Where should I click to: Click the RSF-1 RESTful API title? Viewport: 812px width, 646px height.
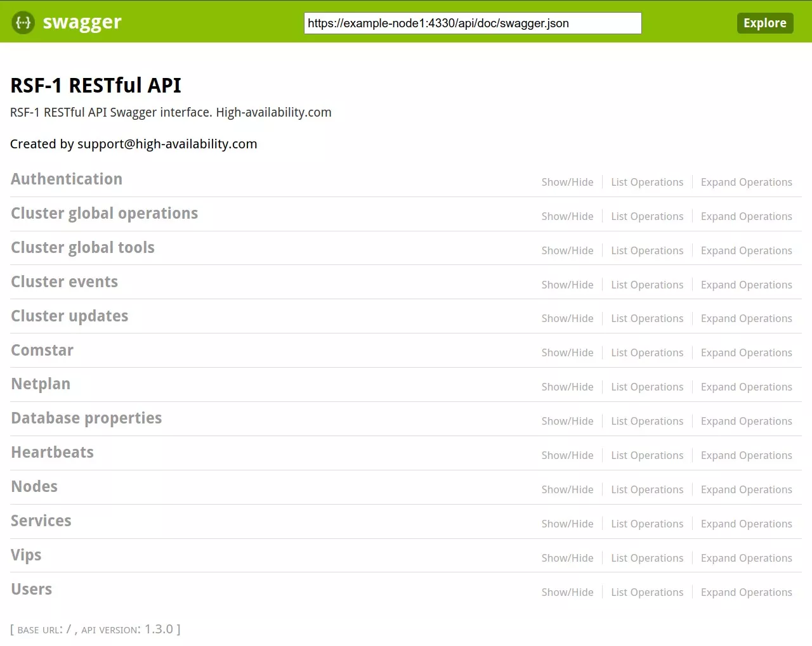pos(96,86)
